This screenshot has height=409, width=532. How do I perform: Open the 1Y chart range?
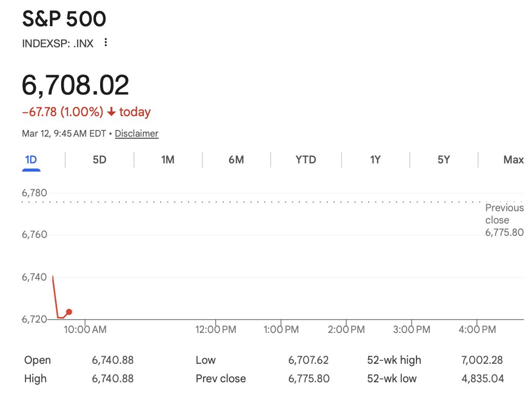click(x=375, y=160)
